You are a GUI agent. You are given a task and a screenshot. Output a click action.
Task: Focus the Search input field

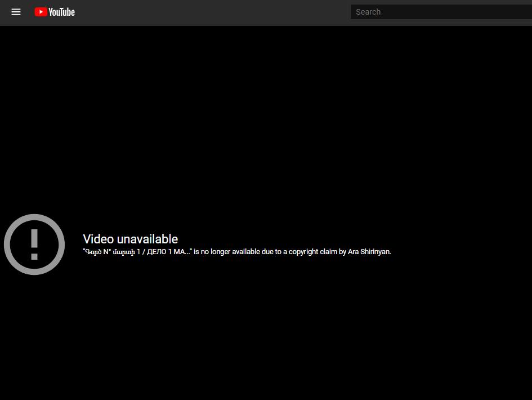(x=439, y=12)
